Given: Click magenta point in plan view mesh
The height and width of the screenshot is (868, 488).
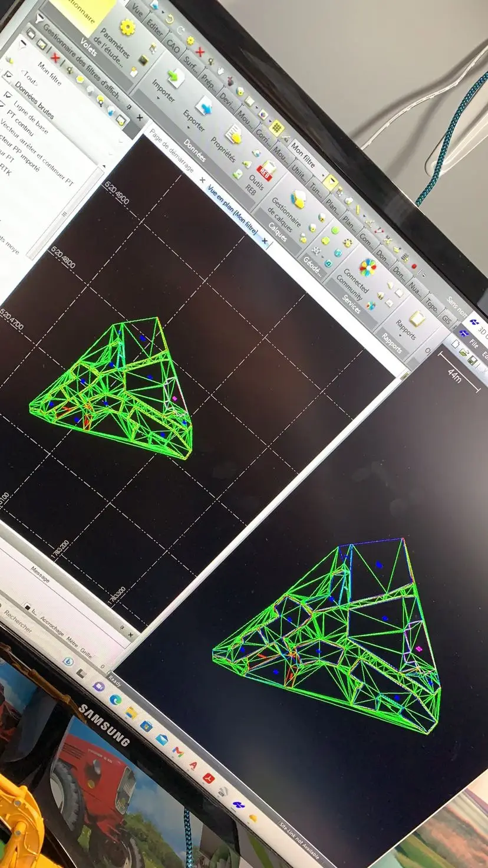Looking at the screenshot, I should point(174,399).
